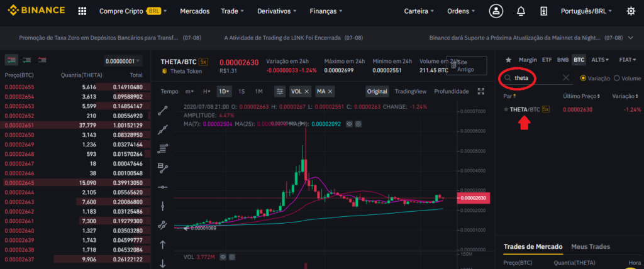Image resolution: width=644 pixels, height=269 pixels.
Task: Switch to ETF market tab
Action: tap(547, 60)
